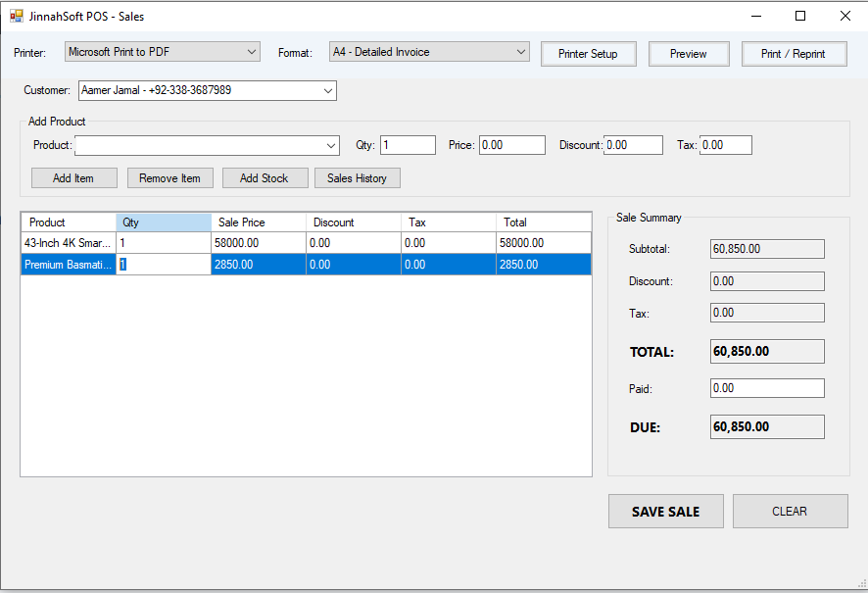Click the Tax input in Add Product
This screenshot has height=593, width=868.
point(726,145)
